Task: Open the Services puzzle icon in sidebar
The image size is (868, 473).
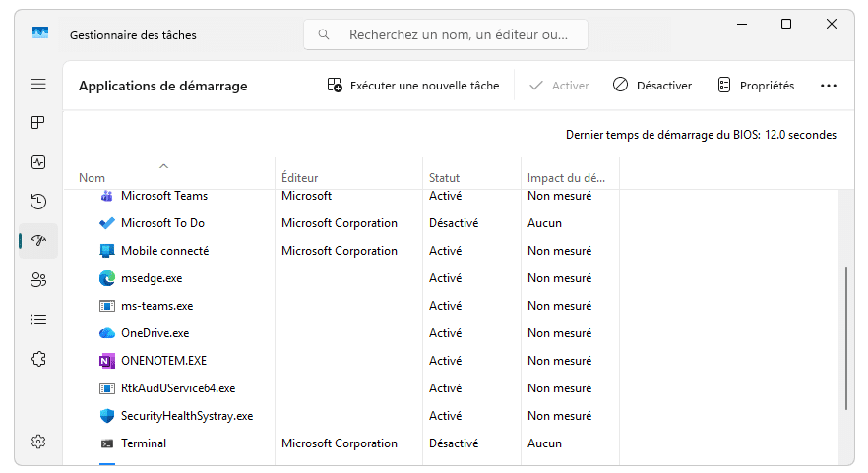Action: [38, 359]
